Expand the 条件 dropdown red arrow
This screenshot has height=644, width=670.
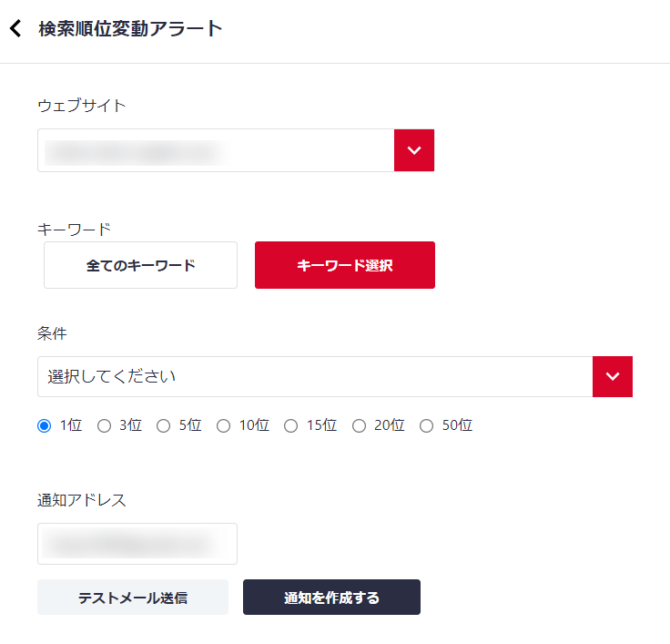pos(613,376)
